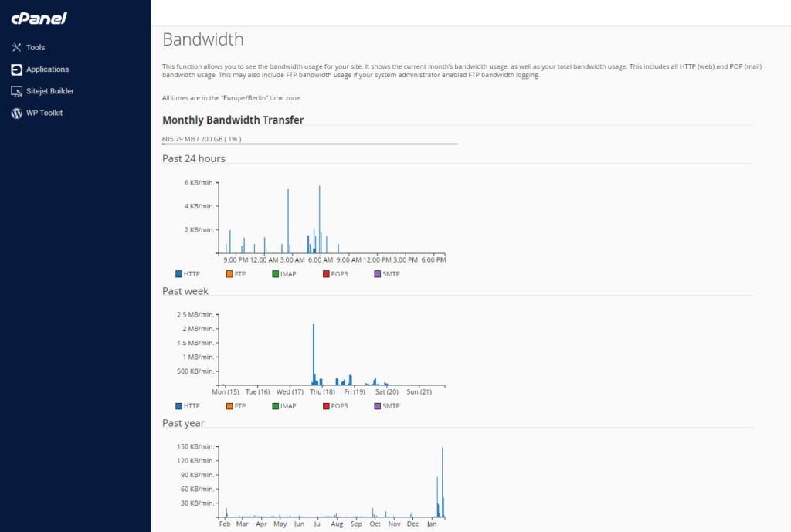Click the Thu (18) axis label

(x=322, y=391)
